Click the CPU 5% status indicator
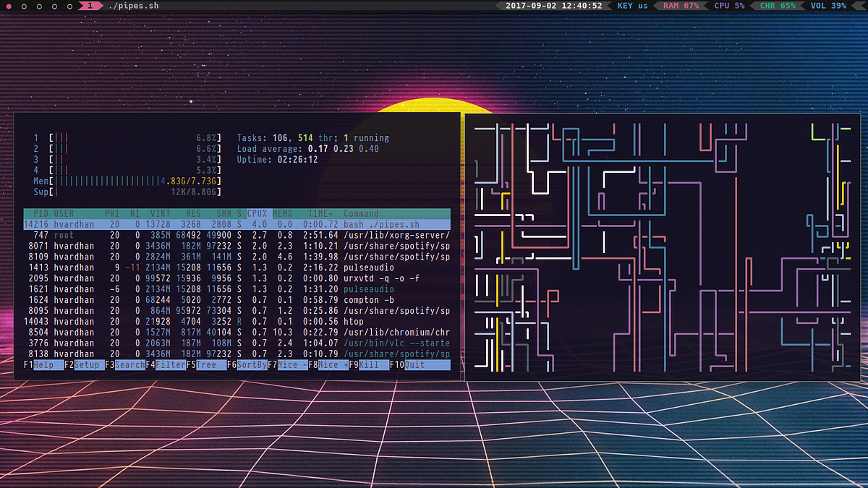 [x=731, y=6]
